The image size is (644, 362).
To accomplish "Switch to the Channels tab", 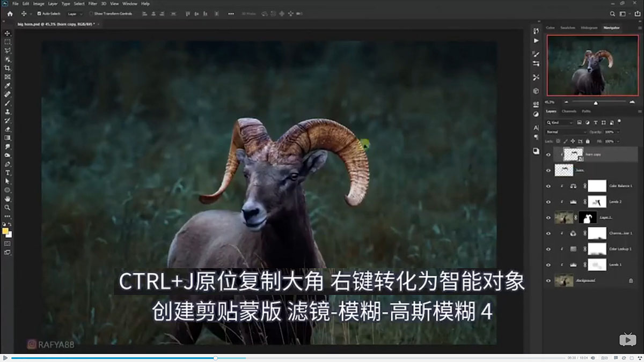I will tap(570, 112).
